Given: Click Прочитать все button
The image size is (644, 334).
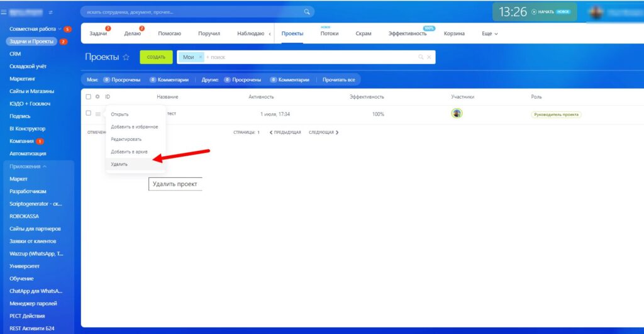Looking at the screenshot, I should [x=338, y=80].
